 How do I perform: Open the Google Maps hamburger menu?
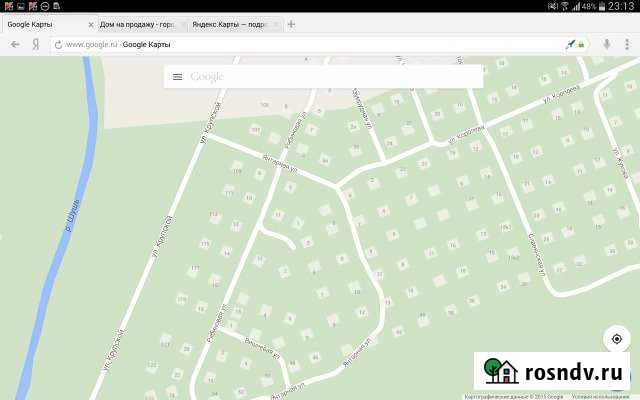click(x=177, y=77)
